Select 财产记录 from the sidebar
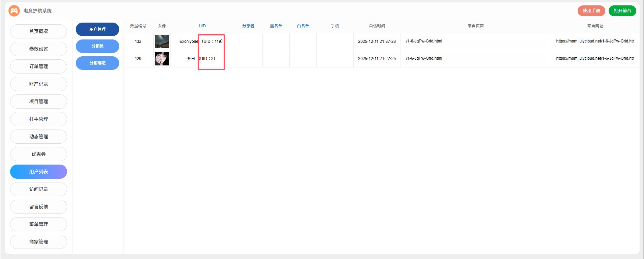This screenshot has width=644, height=259. coord(38,84)
